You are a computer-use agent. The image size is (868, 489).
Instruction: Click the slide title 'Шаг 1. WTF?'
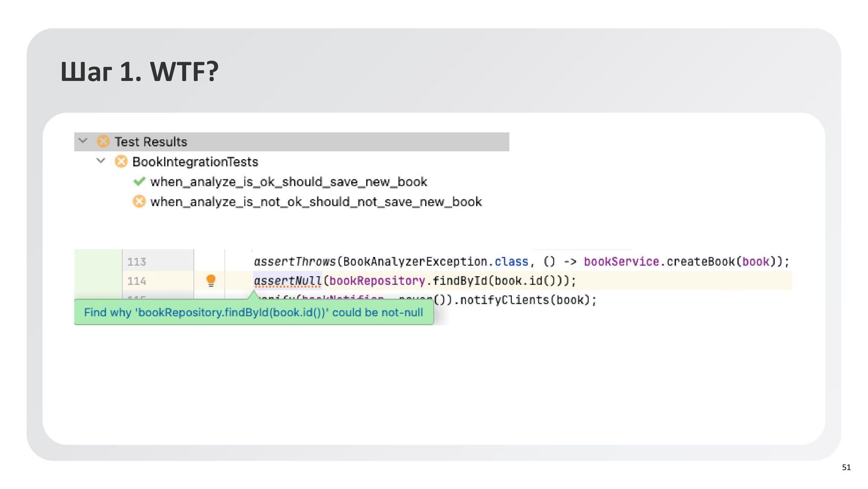pos(140,71)
